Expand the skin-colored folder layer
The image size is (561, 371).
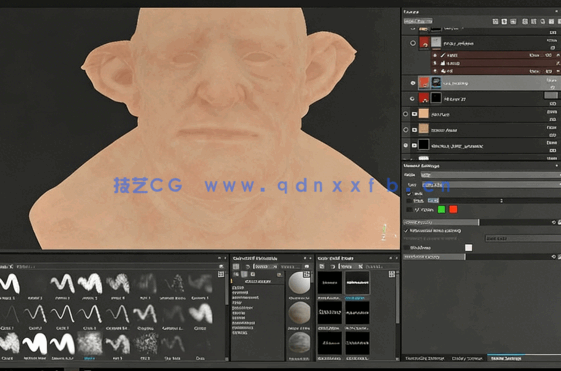pos(414,114)
